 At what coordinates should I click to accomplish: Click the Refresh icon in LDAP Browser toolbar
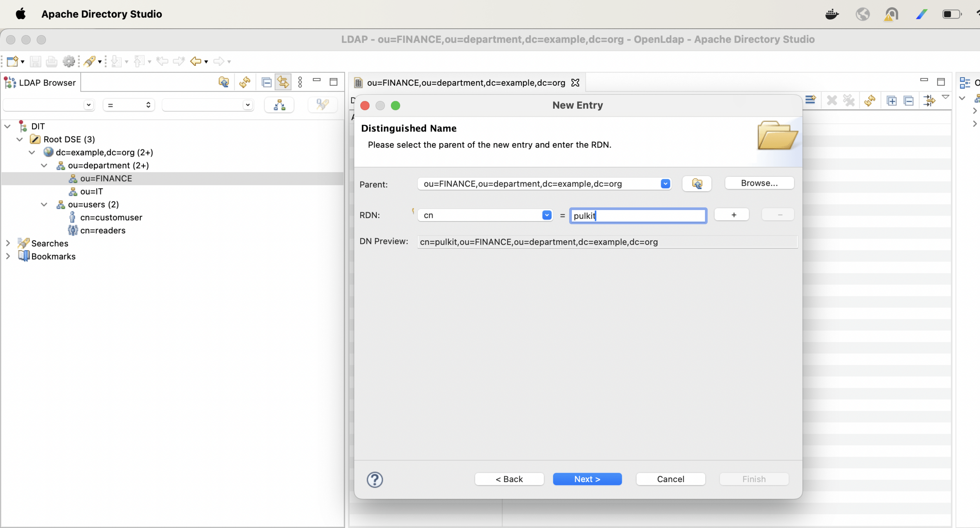coord(245,82)
